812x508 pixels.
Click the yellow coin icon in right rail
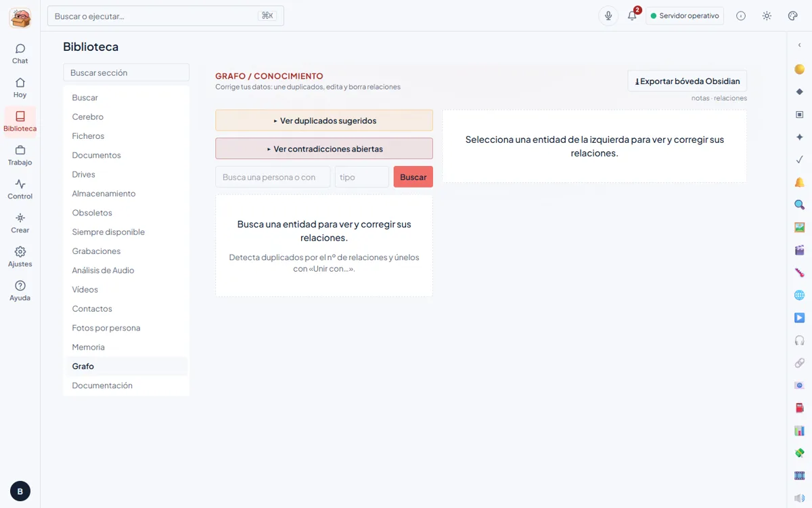800,69
